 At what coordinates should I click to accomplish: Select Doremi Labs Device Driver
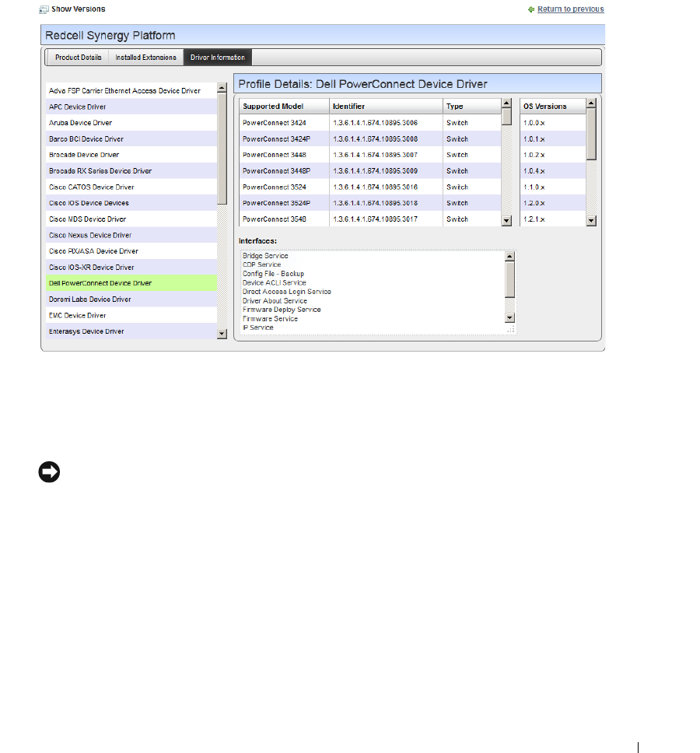coord(131,299)
